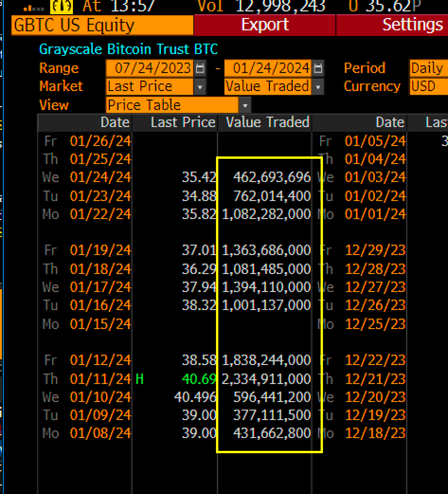Screen dimensions: 448x494
Task: Select date 12/26/23 in second column
Action: tap(376, 305)
